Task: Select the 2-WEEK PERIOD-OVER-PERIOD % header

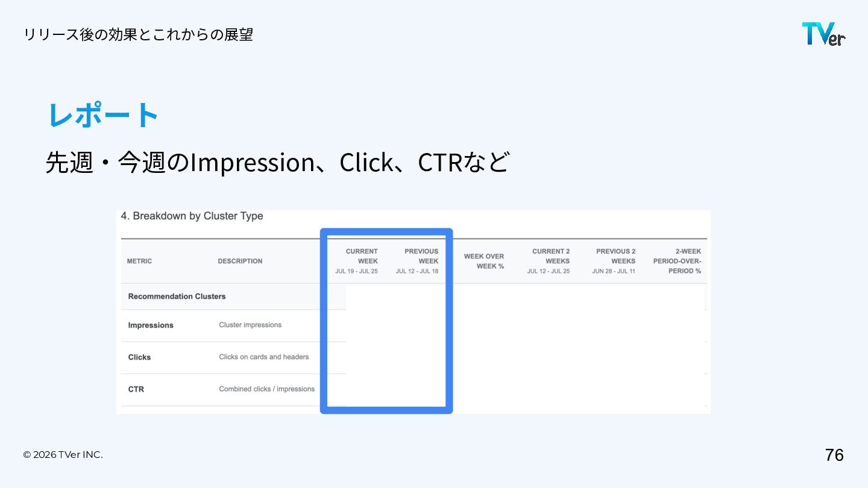Action: [677, 261]
